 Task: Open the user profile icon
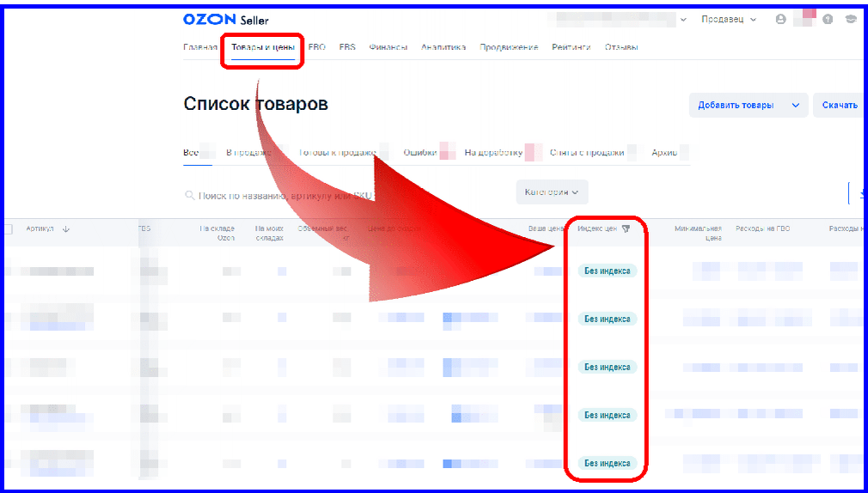click(780, 20)
